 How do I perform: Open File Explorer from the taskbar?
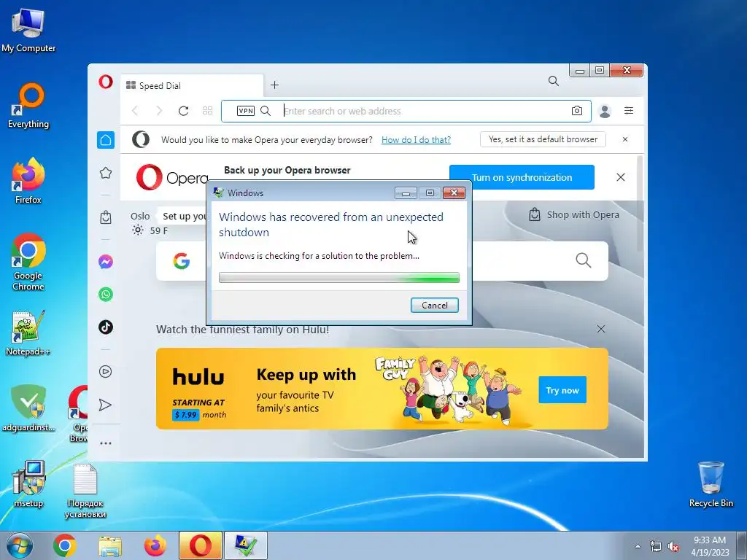tap(110, 545)
